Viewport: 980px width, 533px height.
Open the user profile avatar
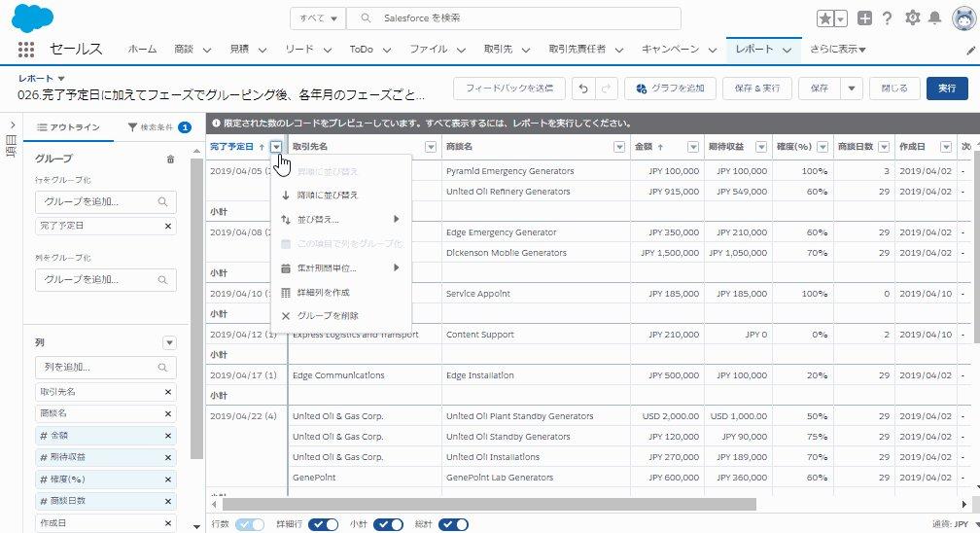[964, 18]
